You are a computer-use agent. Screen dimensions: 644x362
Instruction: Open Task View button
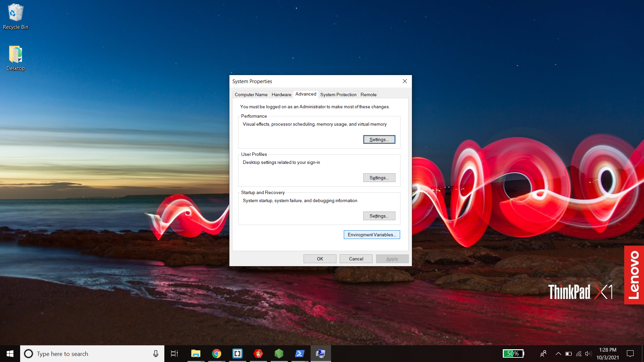point(174,354)
